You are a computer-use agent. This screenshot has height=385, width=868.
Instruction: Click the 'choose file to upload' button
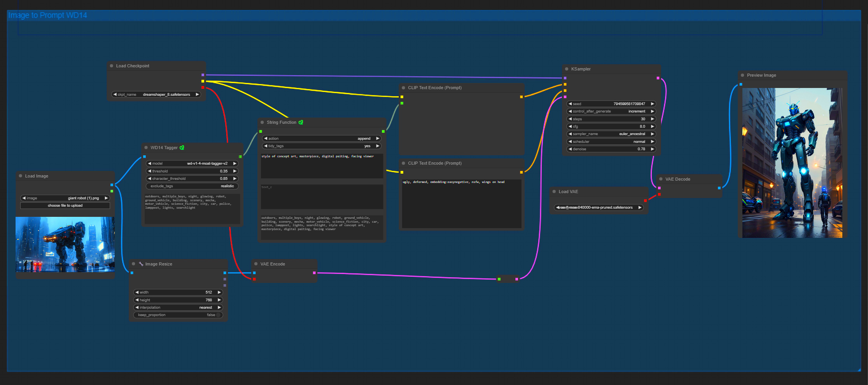pyautogui.click(x=65, y=206)
